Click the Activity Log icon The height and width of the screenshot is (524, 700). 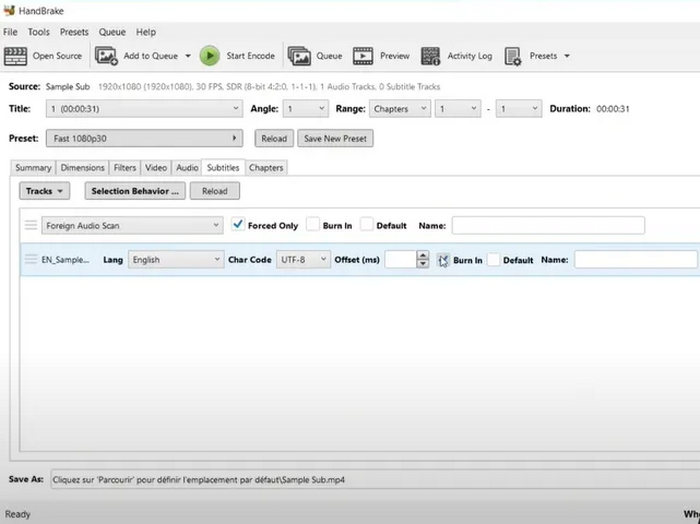[x=430, y=56]
